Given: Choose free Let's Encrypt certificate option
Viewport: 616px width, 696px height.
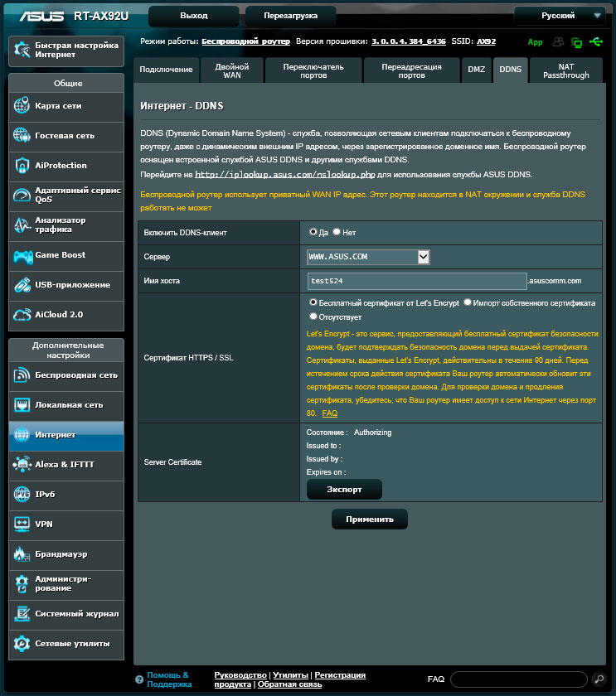Looking at the screenshot, I should click(313, 302).
